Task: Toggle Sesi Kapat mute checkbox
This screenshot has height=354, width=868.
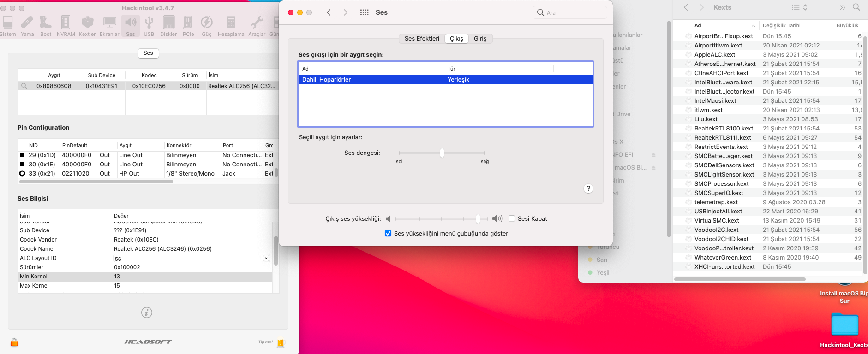Action: pos(512,218)
